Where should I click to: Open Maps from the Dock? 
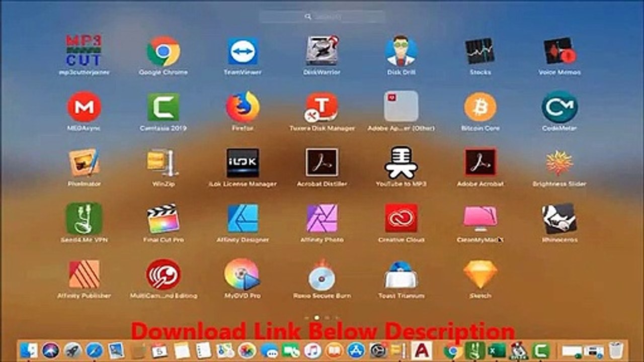coord(225,350)
